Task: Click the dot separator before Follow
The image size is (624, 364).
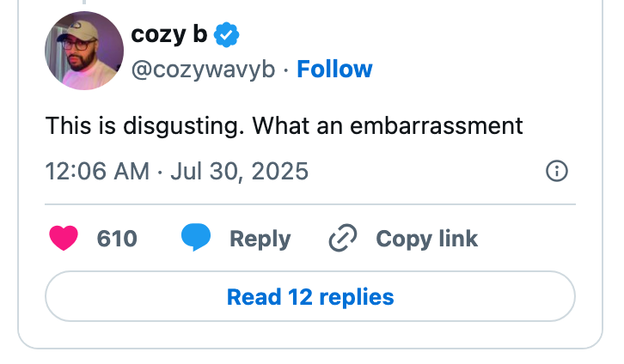Action: click(x=286, y=70)
